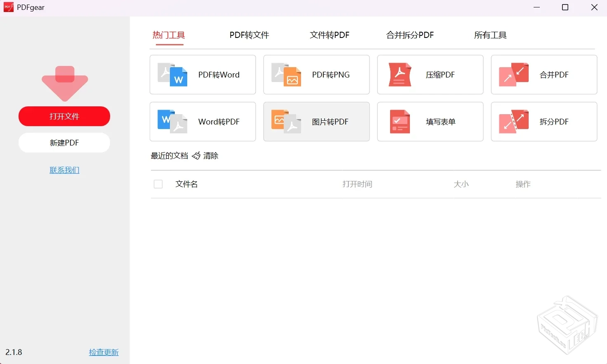Image resolution: width=607 pixels, height=364 pixels.
Task: Check the select-all checkbox in the file list
Action: click(x=158, y=184)
